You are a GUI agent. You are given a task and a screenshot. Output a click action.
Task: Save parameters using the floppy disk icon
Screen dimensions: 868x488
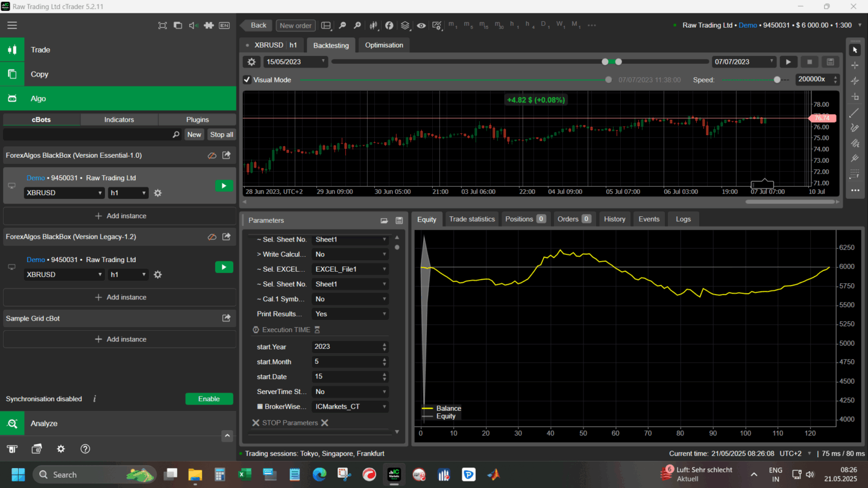399,221
